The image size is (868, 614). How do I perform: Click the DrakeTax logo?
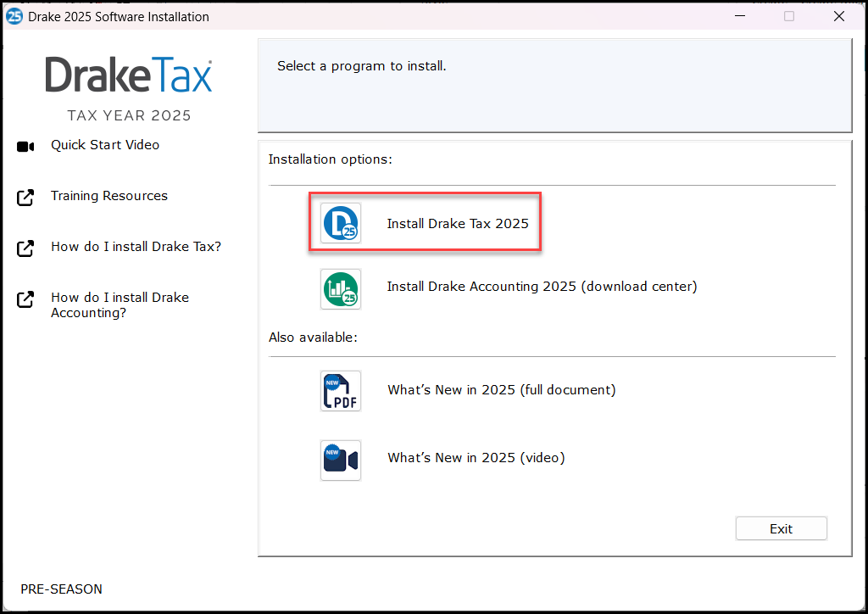128,75
